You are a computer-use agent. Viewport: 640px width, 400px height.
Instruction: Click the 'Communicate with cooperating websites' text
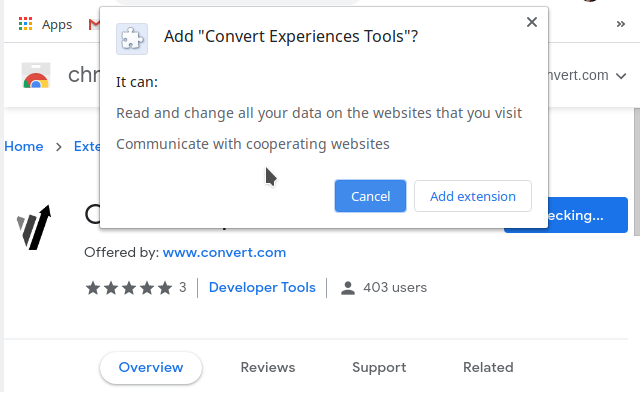[253, 144]
